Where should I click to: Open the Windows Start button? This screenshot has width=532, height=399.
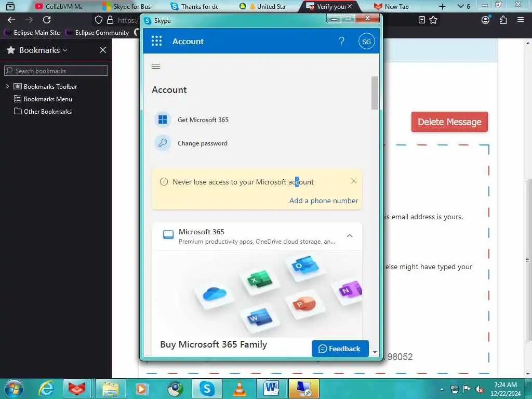click(x=14, y=389)
